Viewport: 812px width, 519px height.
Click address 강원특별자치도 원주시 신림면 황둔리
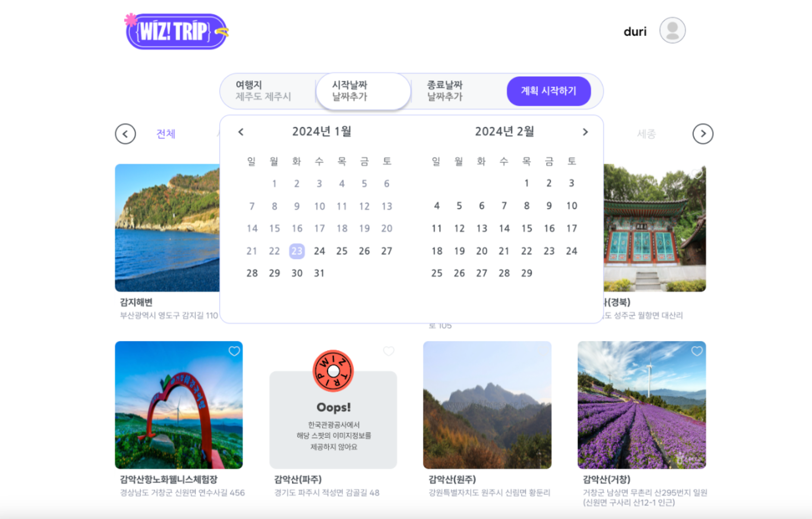(x=489, y=493)
